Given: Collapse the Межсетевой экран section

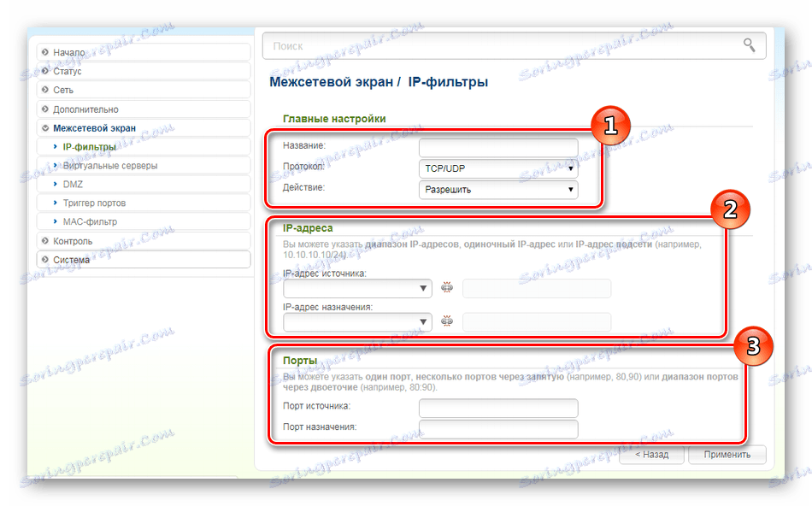Looking at the screenshot, I should click(144, 128).
